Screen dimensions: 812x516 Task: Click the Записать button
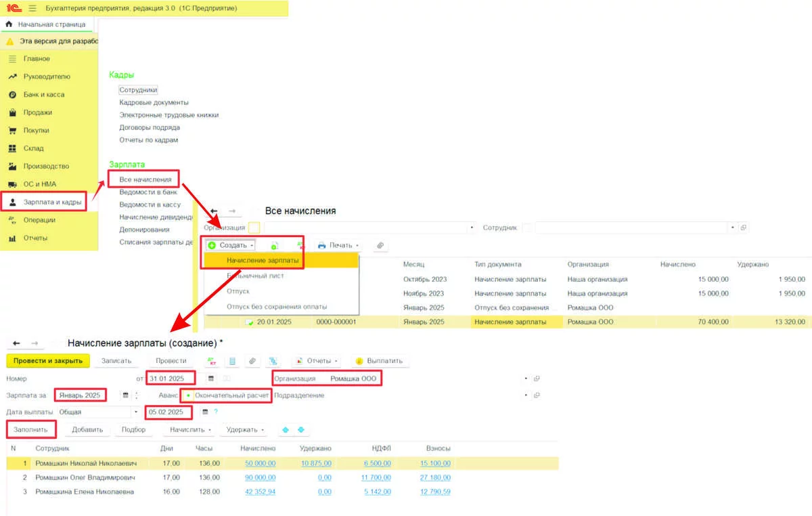point(116,361)
